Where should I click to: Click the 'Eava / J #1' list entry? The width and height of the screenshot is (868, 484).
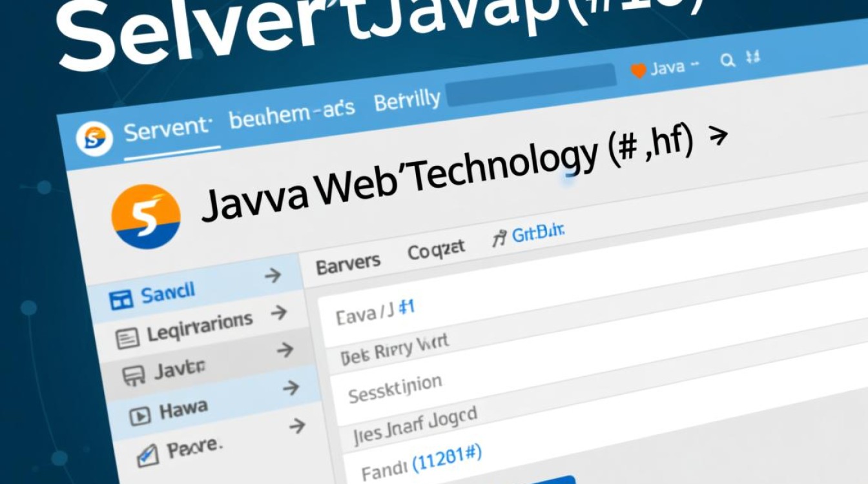click(x=375, y=309)
